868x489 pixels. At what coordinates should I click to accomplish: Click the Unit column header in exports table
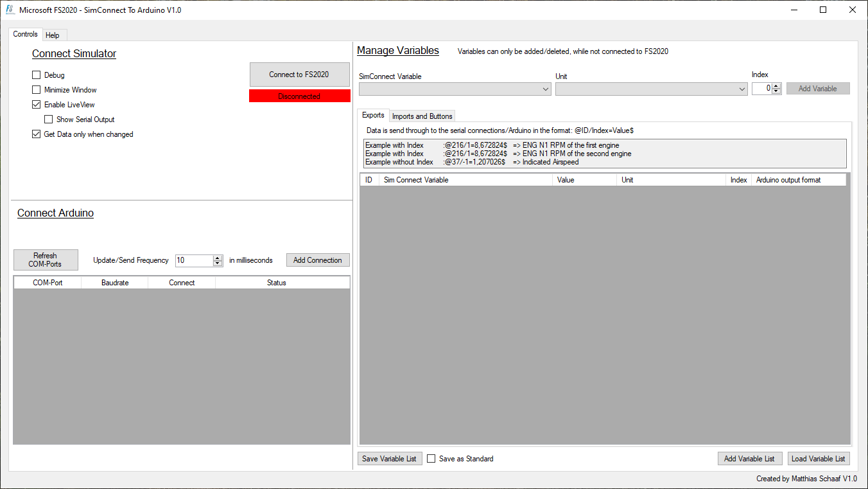pos(671,180)
